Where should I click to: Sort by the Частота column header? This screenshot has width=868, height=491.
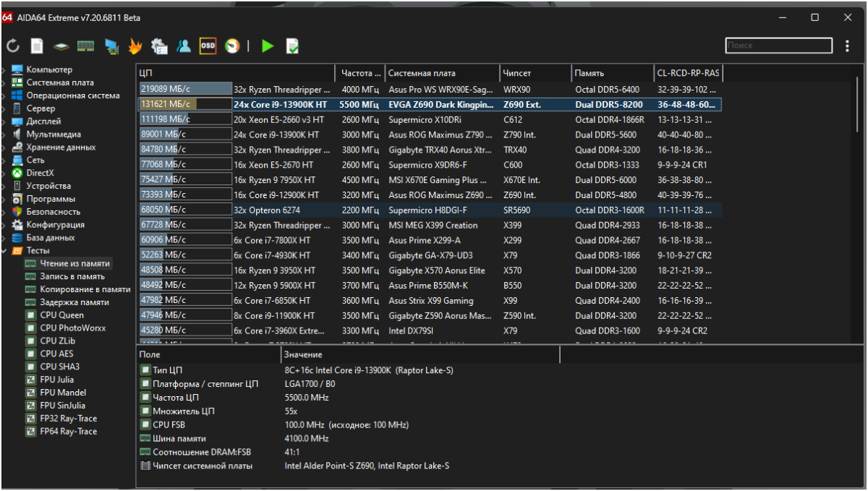pos(360,73)
